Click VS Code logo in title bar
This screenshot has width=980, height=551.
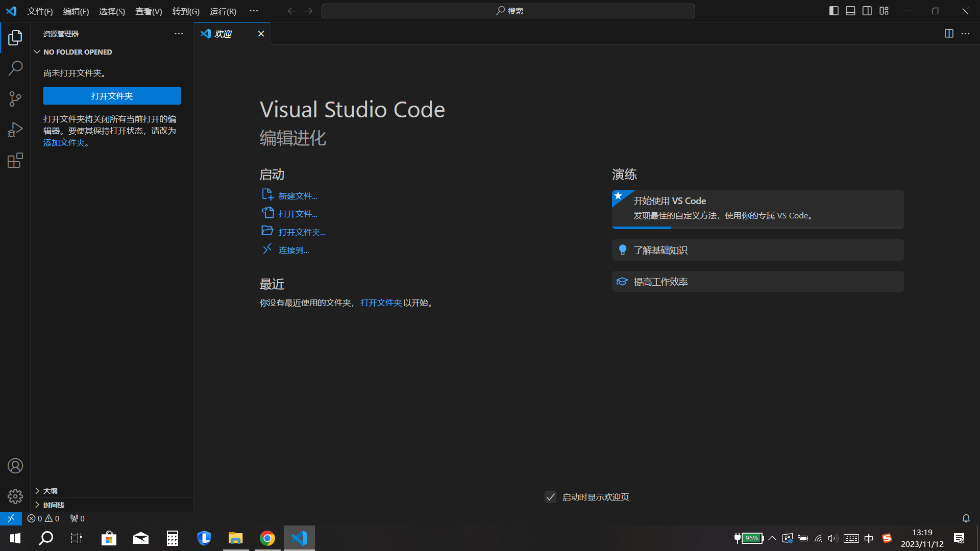click(x=11, y=11)
